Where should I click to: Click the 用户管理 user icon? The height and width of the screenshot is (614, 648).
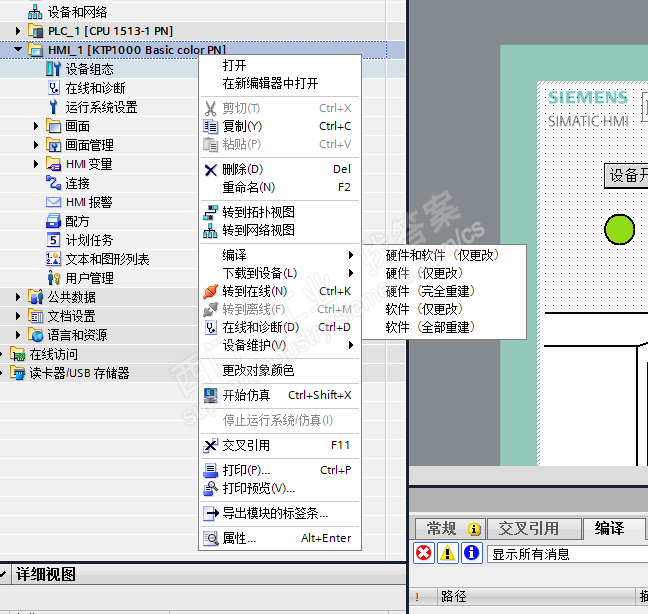click(53, 278)
